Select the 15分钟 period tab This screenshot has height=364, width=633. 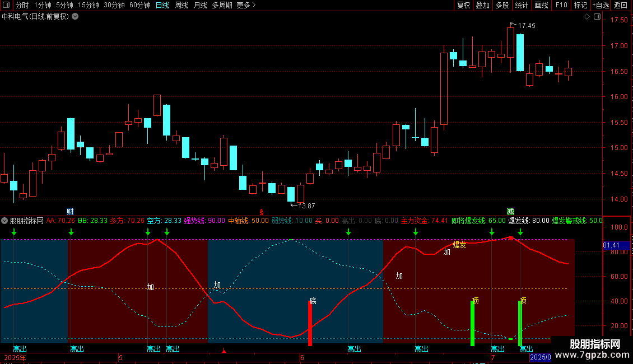click(x=89, y=5)
